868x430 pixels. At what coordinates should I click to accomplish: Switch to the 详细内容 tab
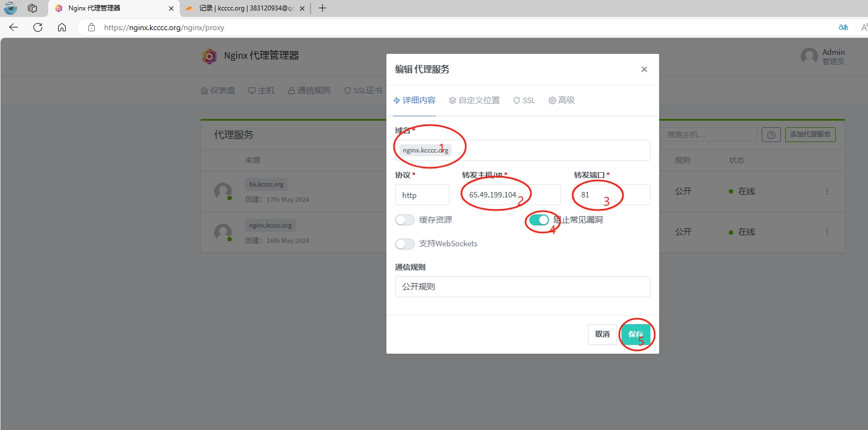click(x=414, y=100)
